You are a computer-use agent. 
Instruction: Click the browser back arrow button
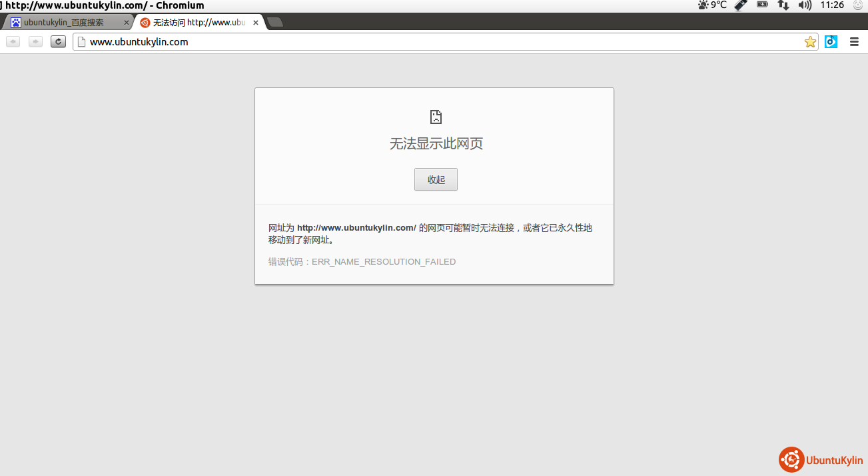(x=13, y=42)
